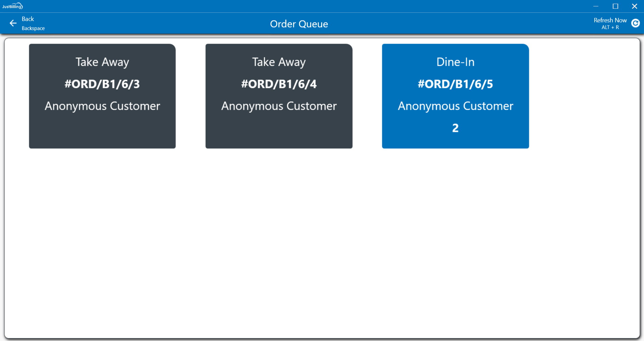This screenshot has height=341, width=644.
Task: Click the back arrow icon
Action: tap(13, 23)
